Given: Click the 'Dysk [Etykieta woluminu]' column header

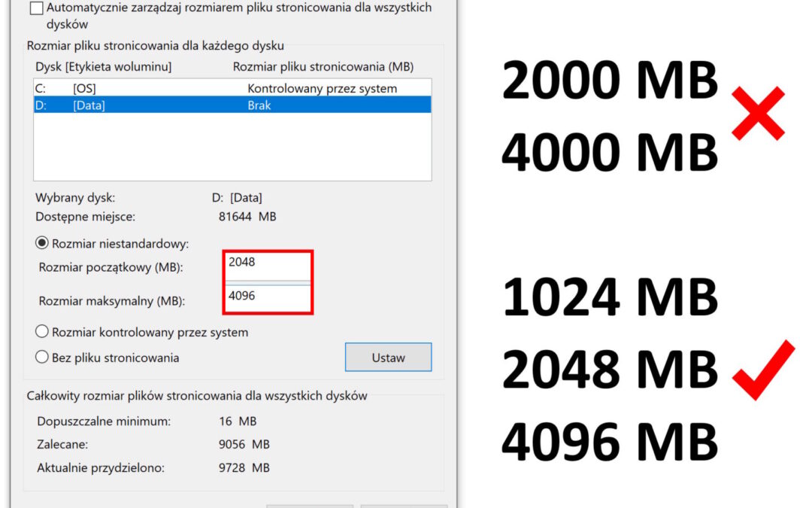Looking at the screenshot, I should pos(103,67).
